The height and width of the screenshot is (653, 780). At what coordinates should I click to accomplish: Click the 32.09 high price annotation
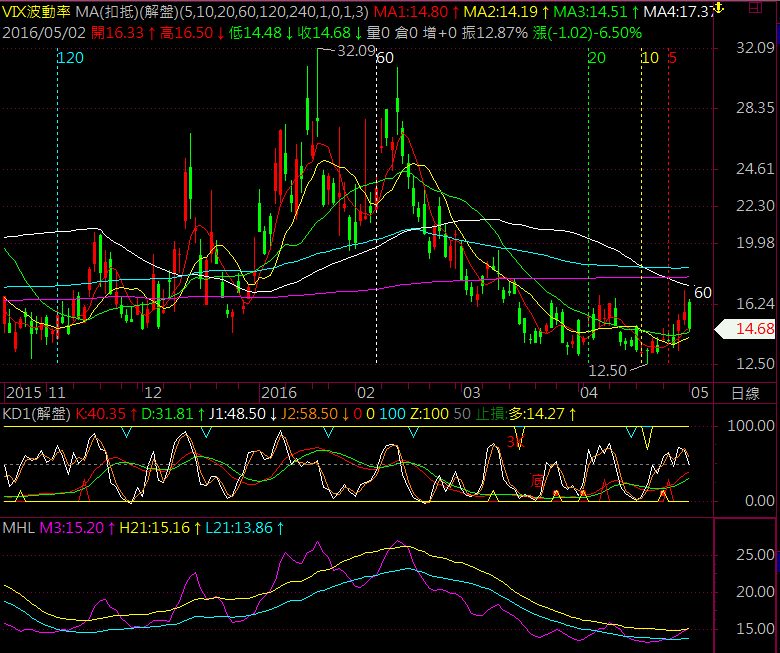click(x=356, y=51)
